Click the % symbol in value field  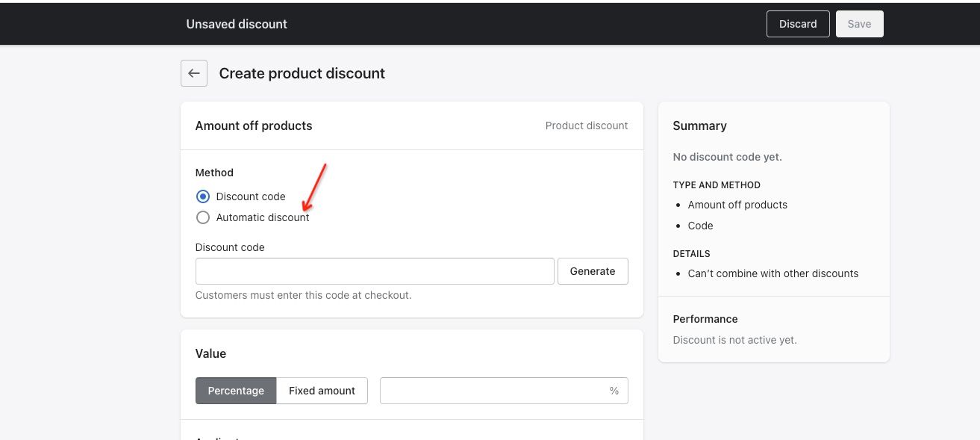tap(614, 391)
